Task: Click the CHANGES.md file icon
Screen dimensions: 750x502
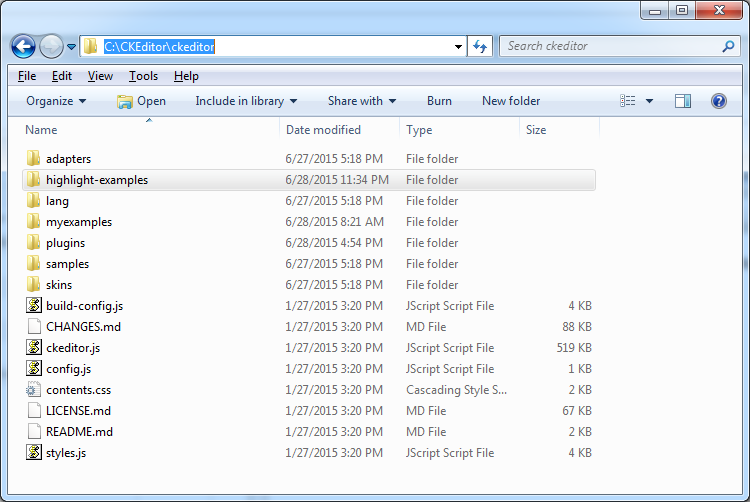Action: click(x=34, y=327)
